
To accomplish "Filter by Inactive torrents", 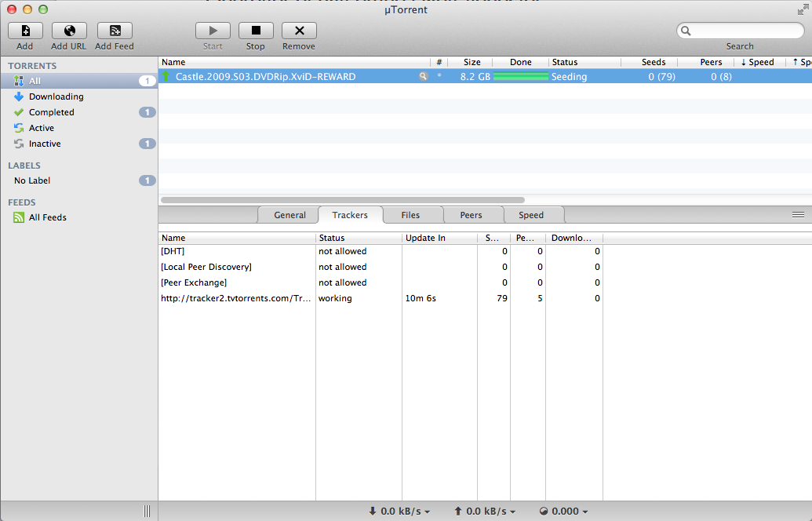I will click(x=78, y=144).
